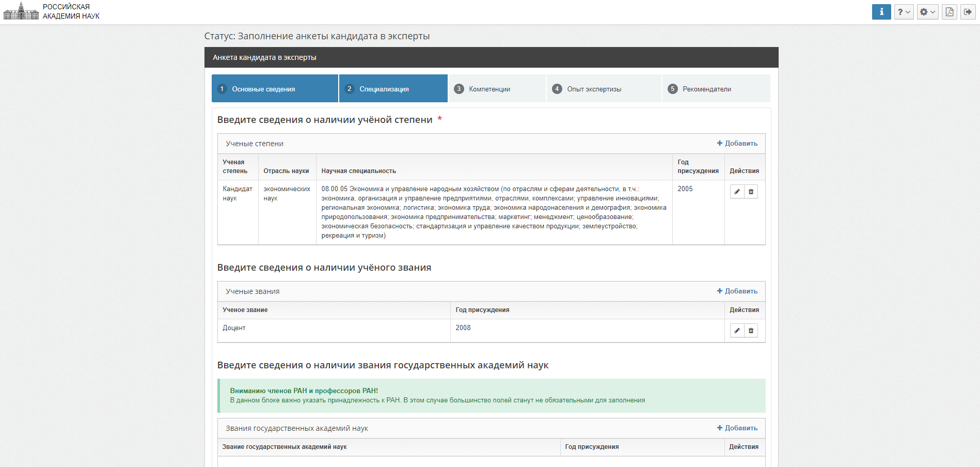This screenshot has width=980, height=467.
Task: Edit the Кандидат наук degree row
Action: (737, 192)
